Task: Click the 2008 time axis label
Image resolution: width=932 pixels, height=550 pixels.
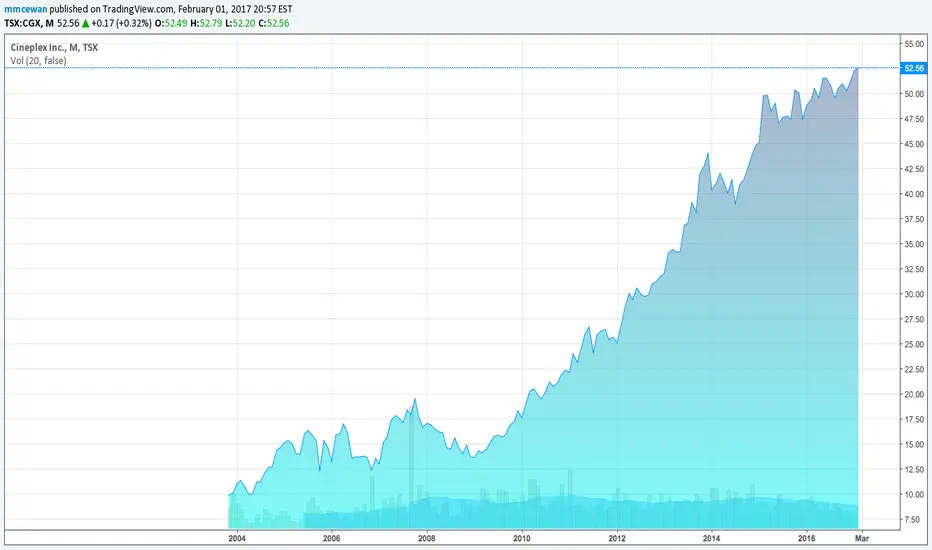Action: [x=427, y=538]
